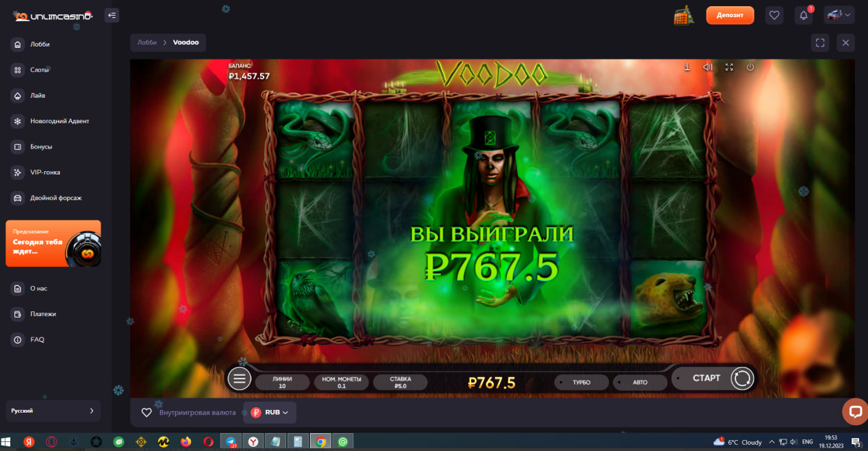Click the balance ₽1,457.57 value
Viewport: 868px width, 451px height.
(x=249, y=76)
